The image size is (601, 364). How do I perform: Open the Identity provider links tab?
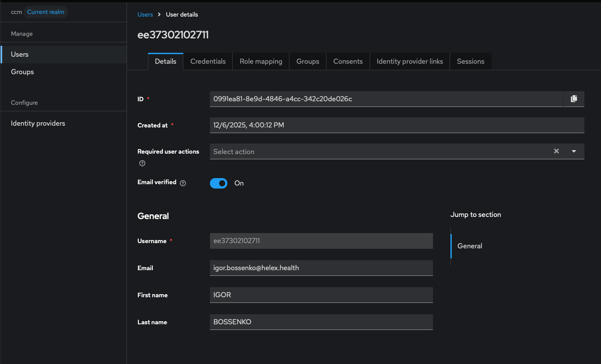409,61
